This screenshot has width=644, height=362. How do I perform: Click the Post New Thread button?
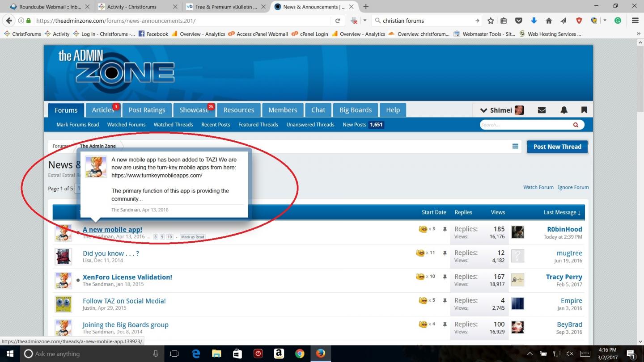click(x=557, y=147)
